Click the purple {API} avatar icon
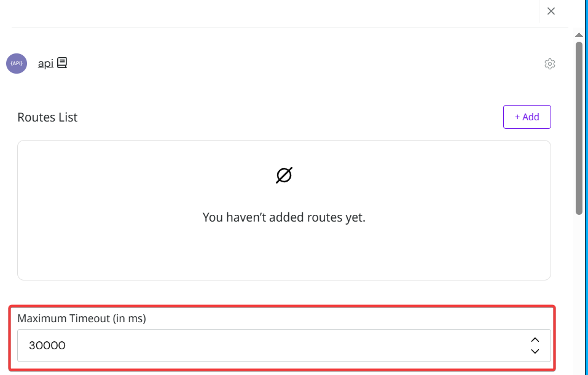 17,63
